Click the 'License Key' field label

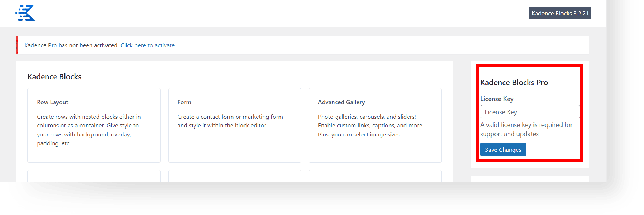coord(497,99)
